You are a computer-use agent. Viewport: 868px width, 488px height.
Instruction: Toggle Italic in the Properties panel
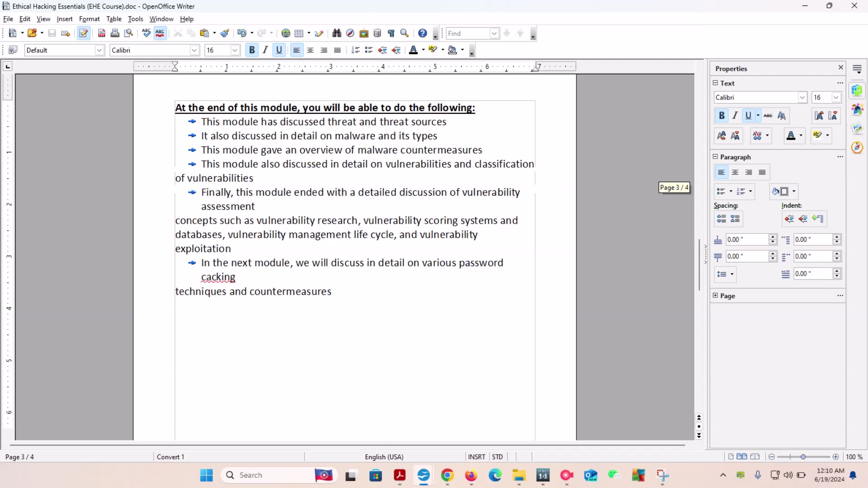click(x=735, y=116)
